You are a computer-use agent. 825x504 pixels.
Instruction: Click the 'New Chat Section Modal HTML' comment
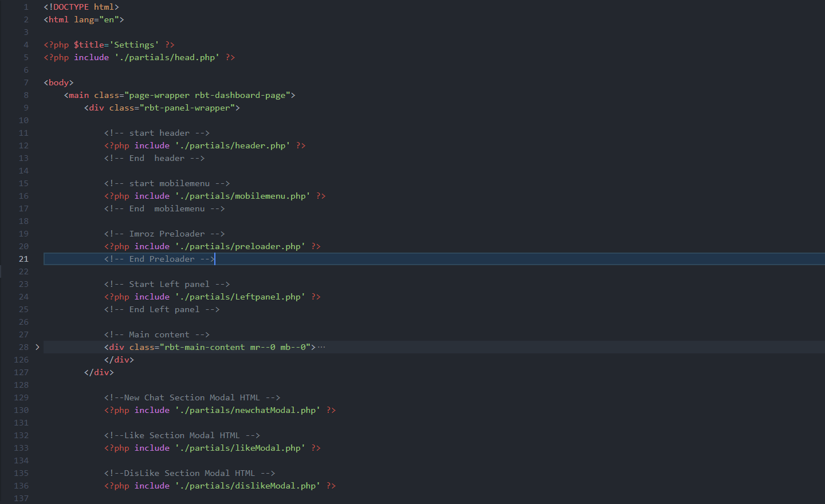(x=192, y=397)
